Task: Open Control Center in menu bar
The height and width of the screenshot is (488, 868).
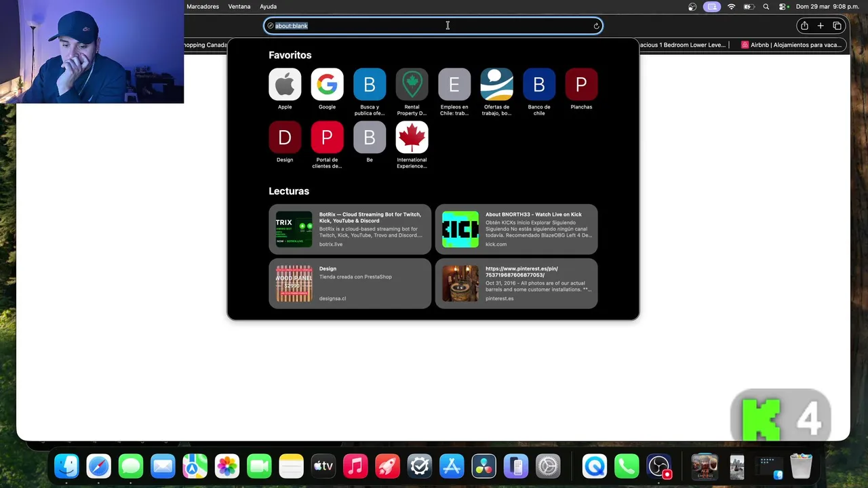Action: pyautogui.click(x=783, y=7)
